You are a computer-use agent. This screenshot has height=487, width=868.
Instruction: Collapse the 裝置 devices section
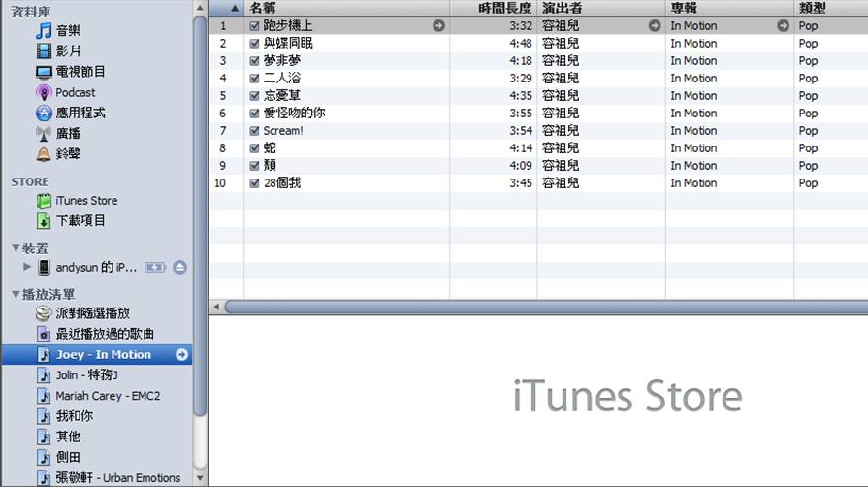pyautogui.click(x=16, y=248)
